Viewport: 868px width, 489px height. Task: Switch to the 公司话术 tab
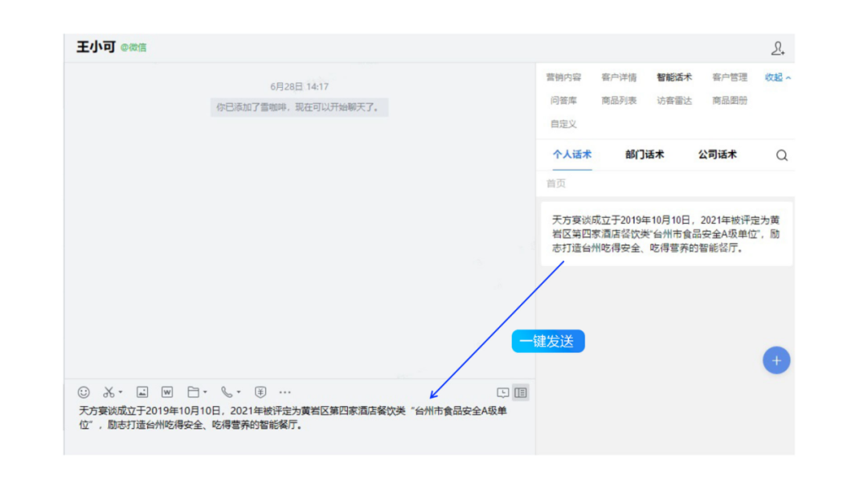click(717, 154)
